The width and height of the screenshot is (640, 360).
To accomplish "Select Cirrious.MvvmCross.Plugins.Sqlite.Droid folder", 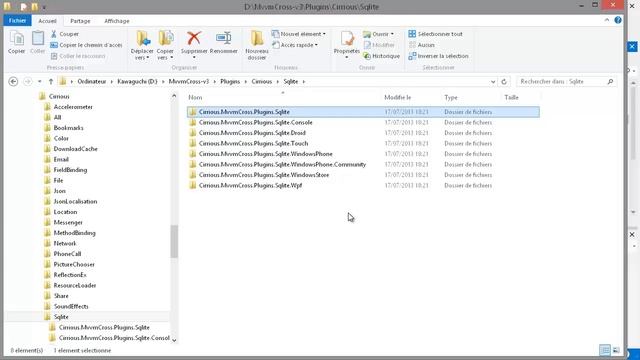I will pos(363,133).
